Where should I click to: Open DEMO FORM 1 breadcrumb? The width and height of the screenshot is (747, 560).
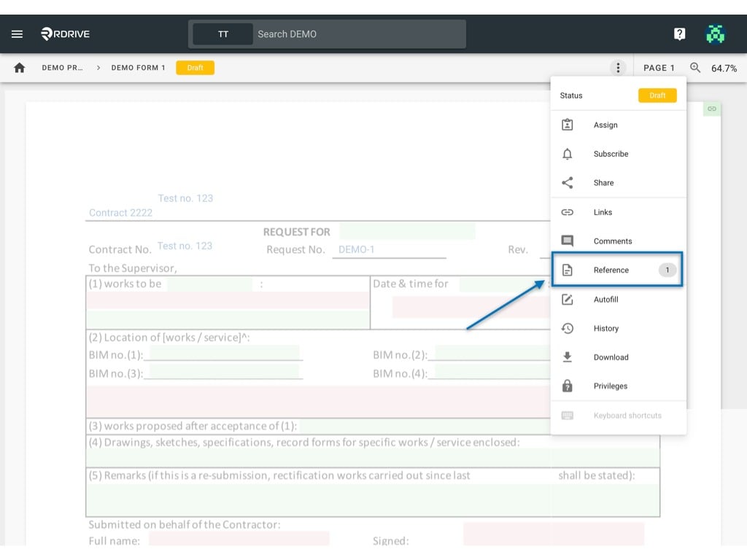[x=138, y=68]
